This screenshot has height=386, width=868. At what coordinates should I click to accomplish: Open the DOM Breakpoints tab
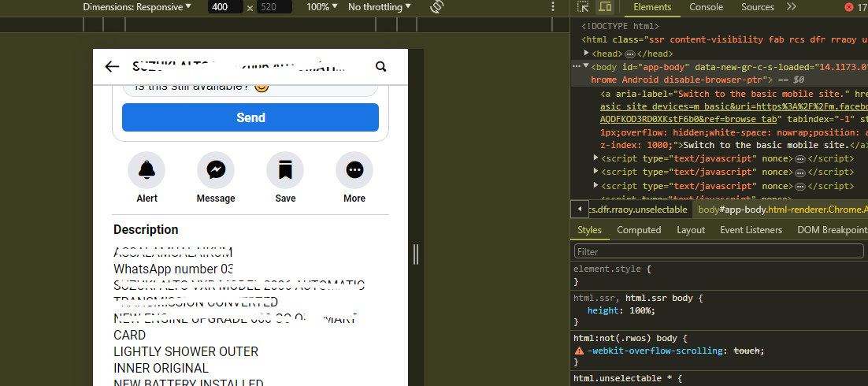832,230
